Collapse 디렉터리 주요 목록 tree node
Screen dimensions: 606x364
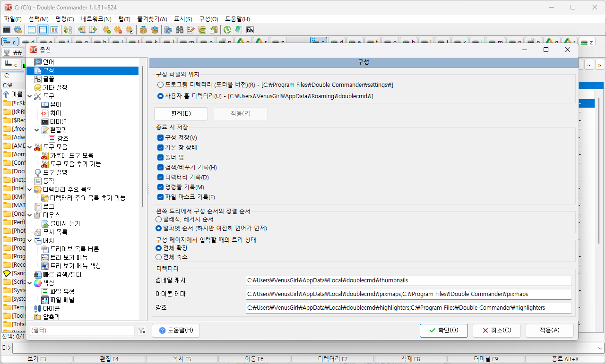(30, 189)
